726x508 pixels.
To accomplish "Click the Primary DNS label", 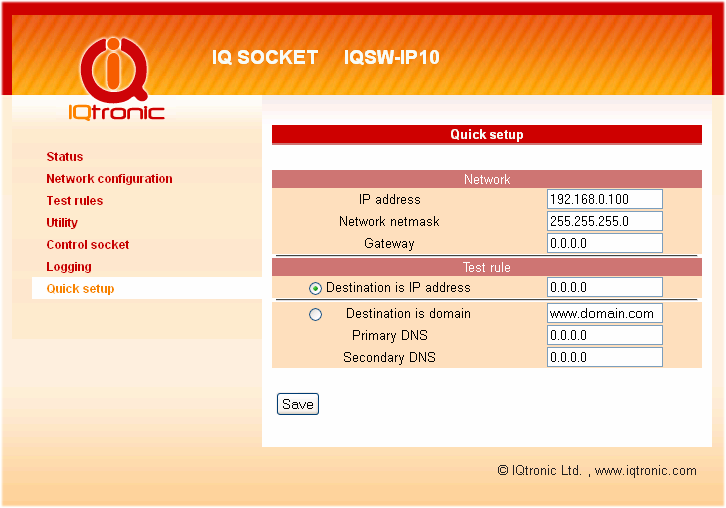I will coord(390,335).
